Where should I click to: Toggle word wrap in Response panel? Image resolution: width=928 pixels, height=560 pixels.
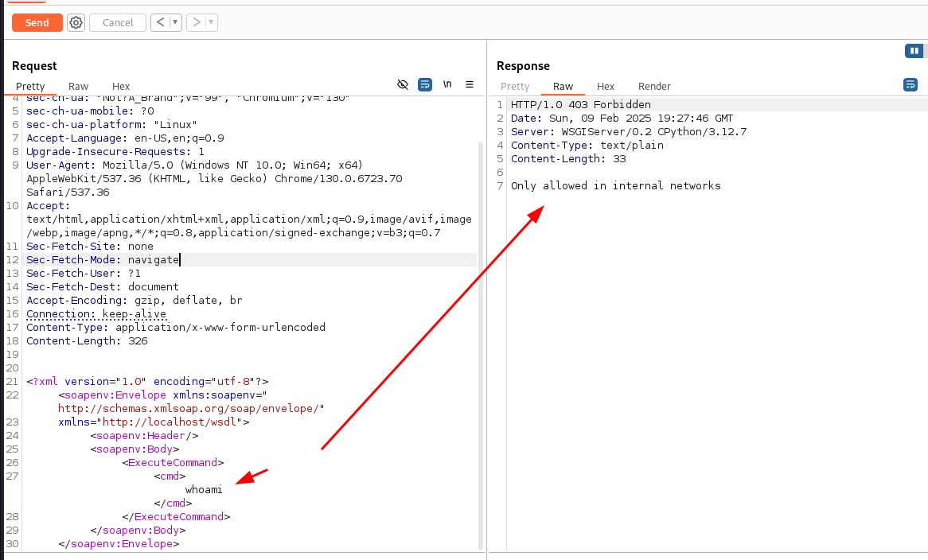point(910,84)
